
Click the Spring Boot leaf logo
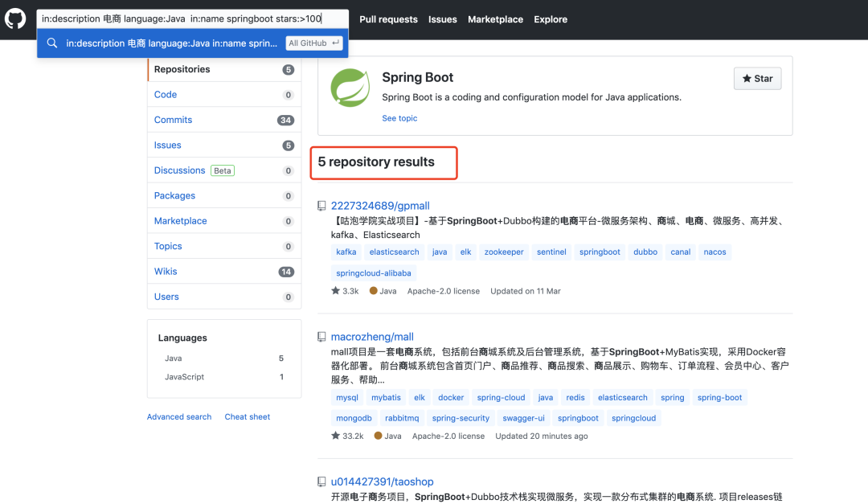pos(350,88)
